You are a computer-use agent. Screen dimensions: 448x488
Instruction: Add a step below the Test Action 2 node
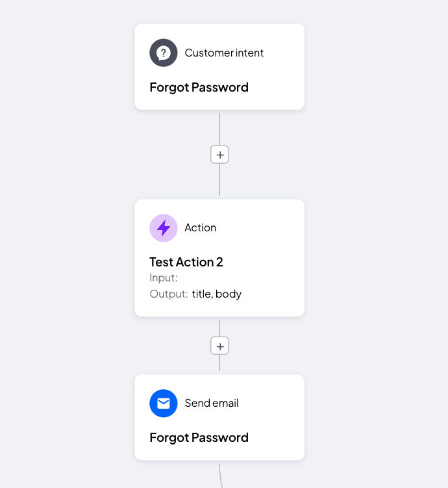pyautogui.click(x=219, y=346)
